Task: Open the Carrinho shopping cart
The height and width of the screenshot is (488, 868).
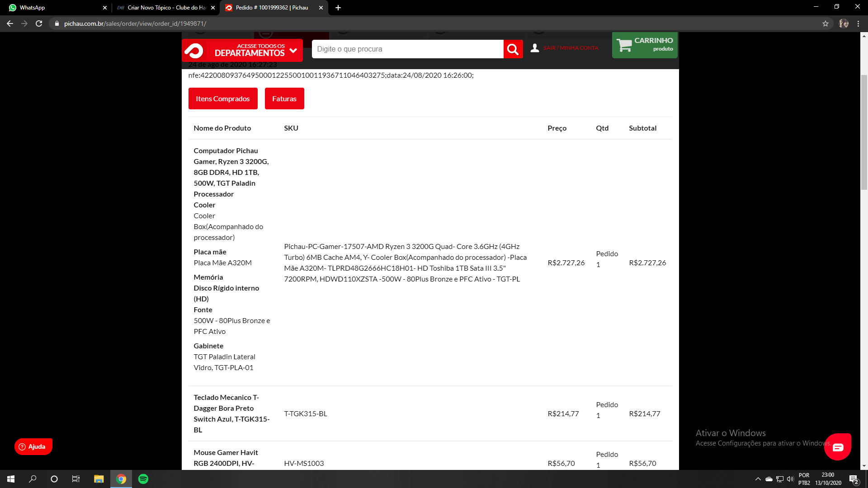Action: 645,45
